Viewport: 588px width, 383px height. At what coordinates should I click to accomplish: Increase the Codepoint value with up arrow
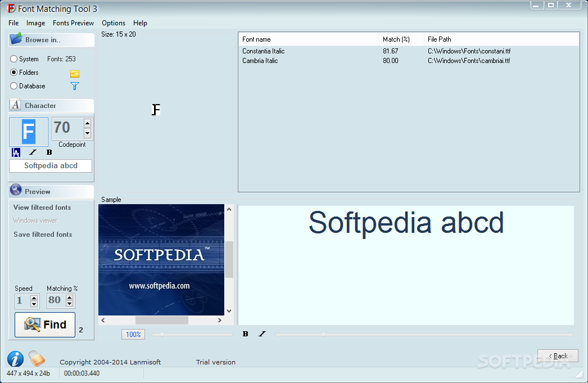pos(87,123)
